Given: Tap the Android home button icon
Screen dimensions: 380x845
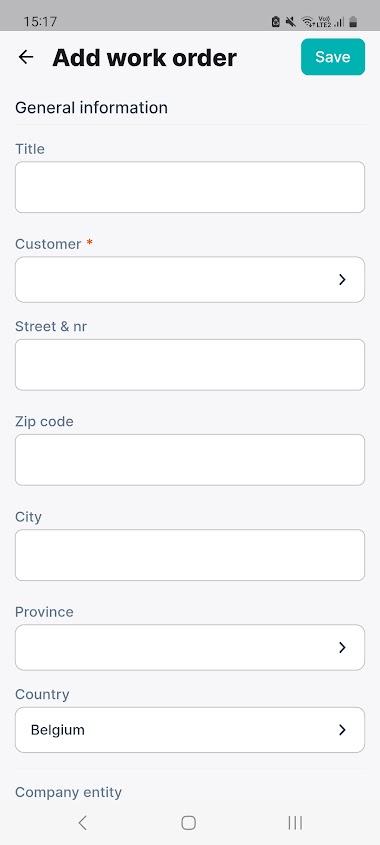Looking at the screenshot, I should [x=189, y=822].
